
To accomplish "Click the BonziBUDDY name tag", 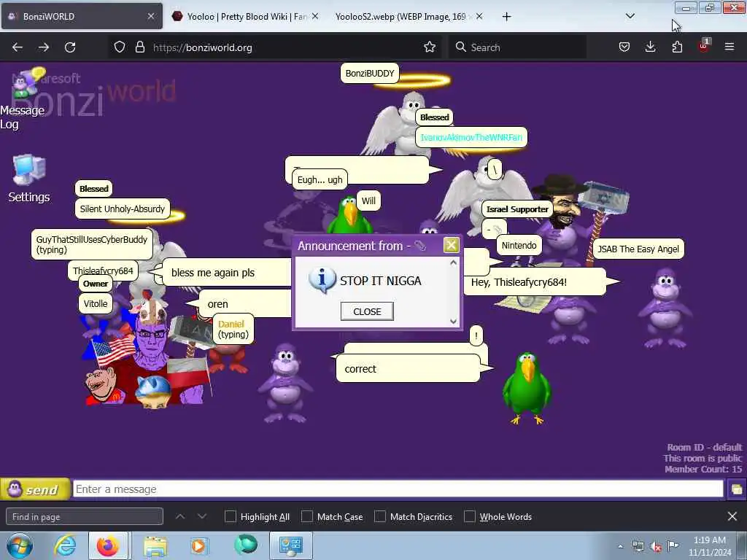I will pos(370,74).
